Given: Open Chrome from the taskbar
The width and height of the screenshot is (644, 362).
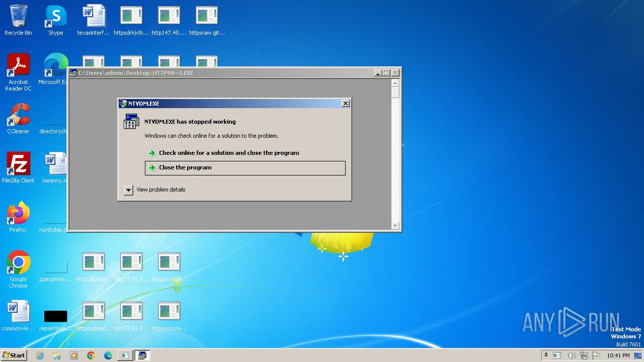Looking at the screenshot, I should 91,355.
